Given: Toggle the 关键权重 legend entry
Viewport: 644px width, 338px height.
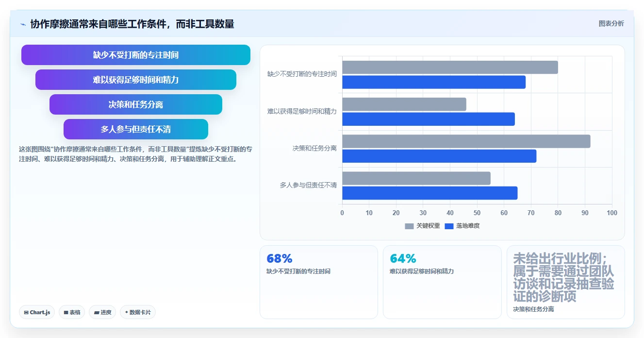Looking at the screenshot, I should pos(422,226).
